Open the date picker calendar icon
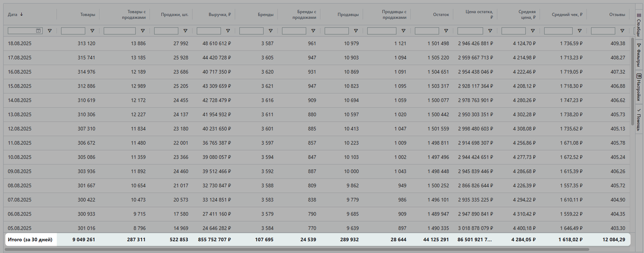The image size is (644, 253). [38, 31]
